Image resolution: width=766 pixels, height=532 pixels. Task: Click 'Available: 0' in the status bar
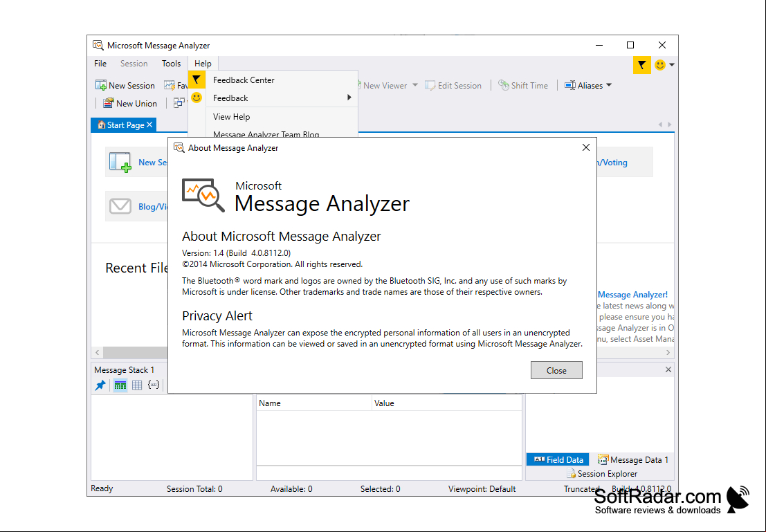click(291, 489)
